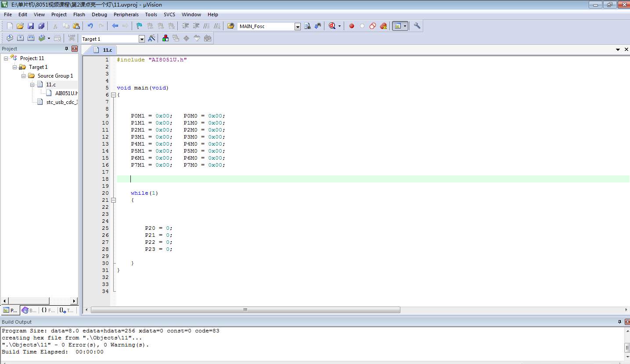Toggle the Project window toolbar button
Image resolution: width=630 pixels, height=364 pixels.
[x=398, y=26]
